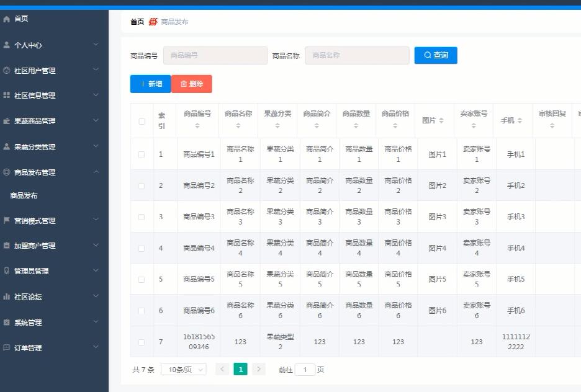Viewport: 581px width, 392px height.
Task: Click the 社区信息管理 grid icon
Action: point(6,95)
